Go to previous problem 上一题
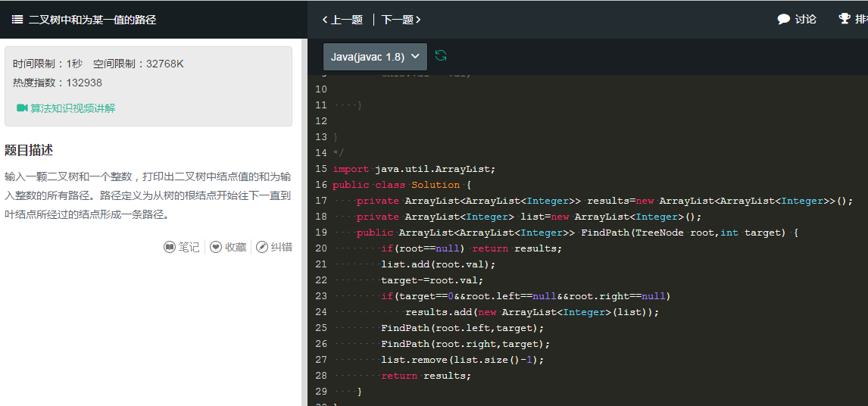Viewport: 868px width, 406px height. click(x=342, y=20)
